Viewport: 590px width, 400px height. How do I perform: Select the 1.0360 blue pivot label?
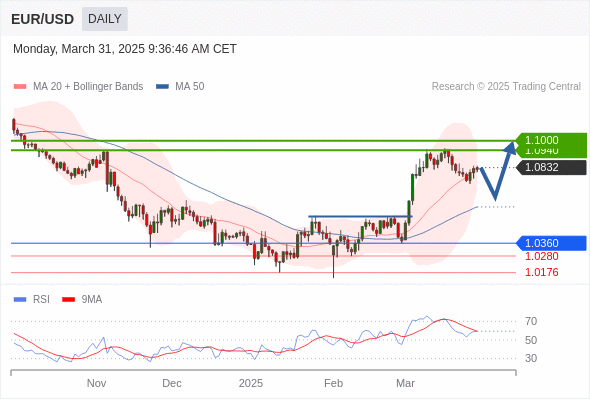pos(551,243)
